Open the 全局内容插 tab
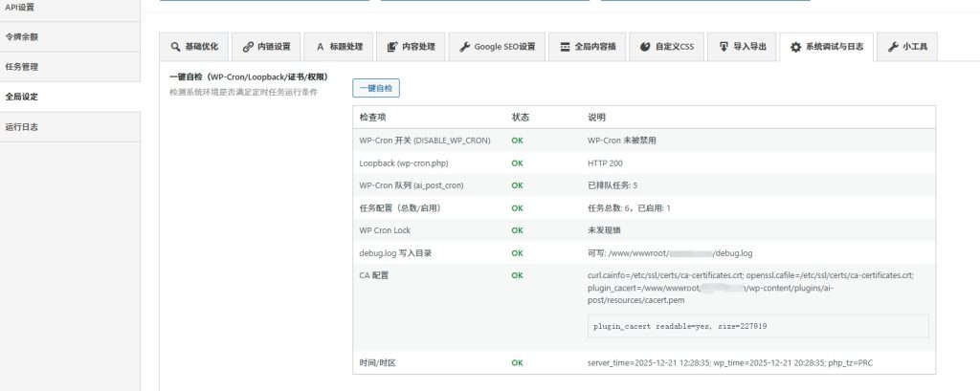This screenshot has width=980, height=391. click(588, 47)
